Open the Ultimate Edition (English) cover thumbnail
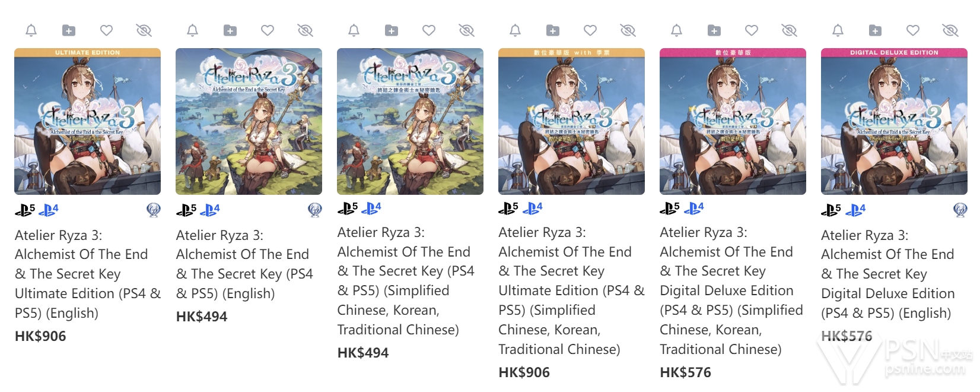The image size is (980, 392). coord(87,122)
